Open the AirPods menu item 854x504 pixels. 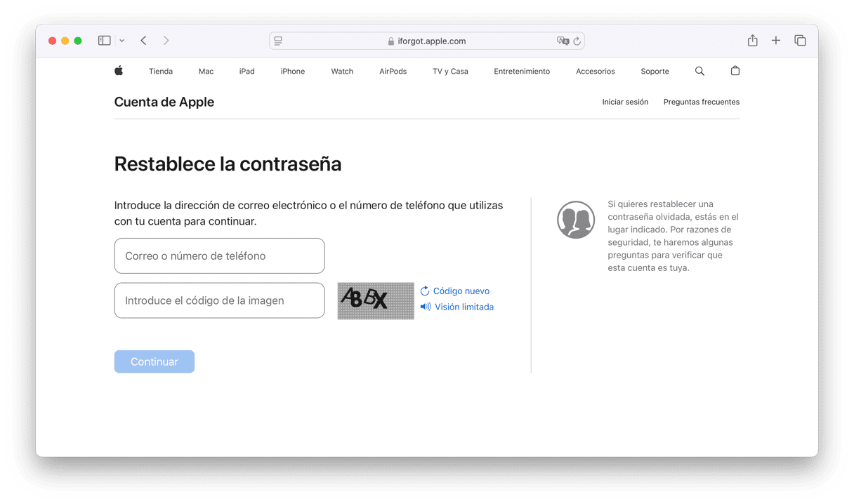[393, 71]
